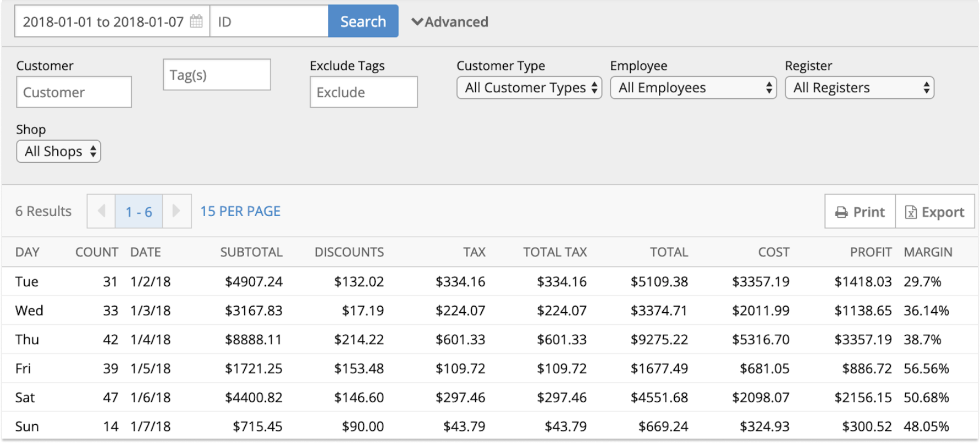This screenshot has width=980, height=443.
Task: Click discount value $153.48
Action: coord(359,368)
